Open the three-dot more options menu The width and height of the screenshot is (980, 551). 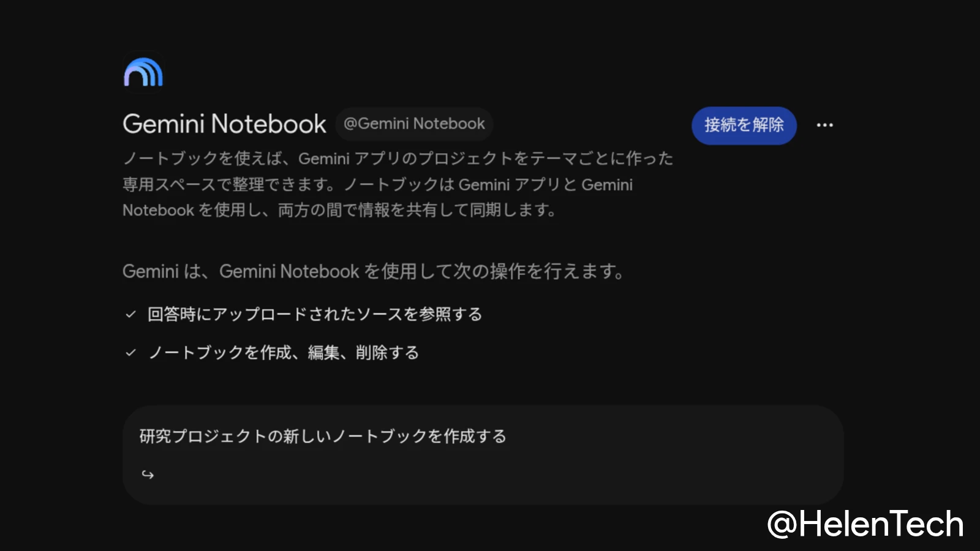tap(824, 125)
